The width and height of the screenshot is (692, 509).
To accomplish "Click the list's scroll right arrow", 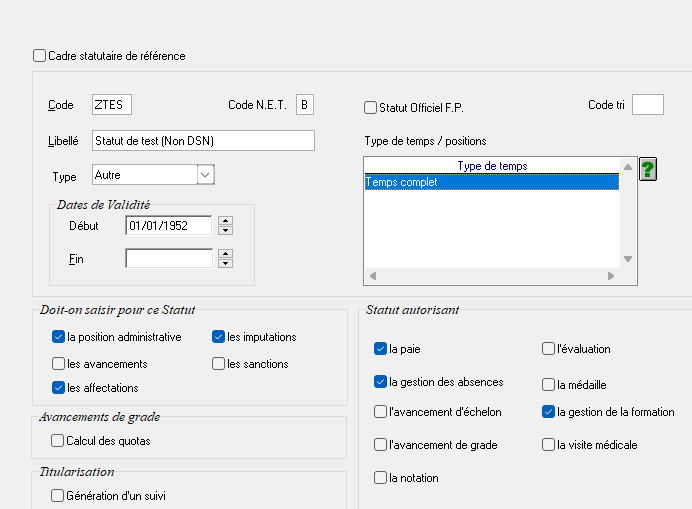I will [x=611, y=276].
